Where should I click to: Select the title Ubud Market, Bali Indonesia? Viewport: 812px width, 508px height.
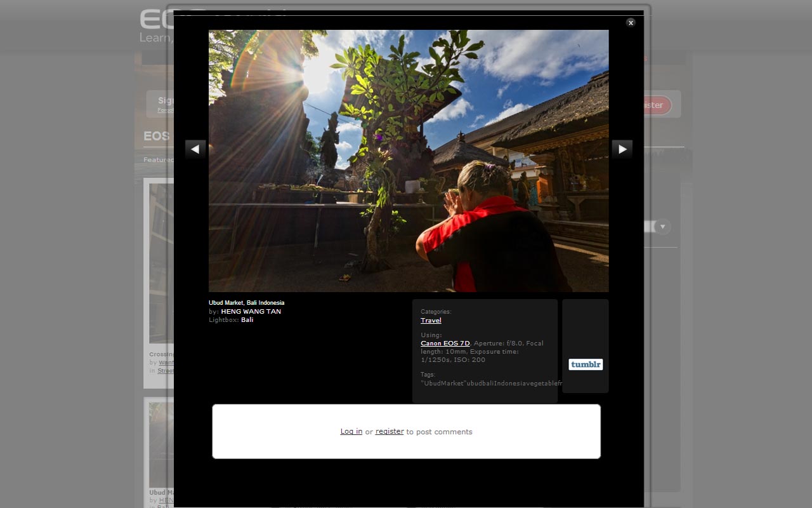click(247, 303)
